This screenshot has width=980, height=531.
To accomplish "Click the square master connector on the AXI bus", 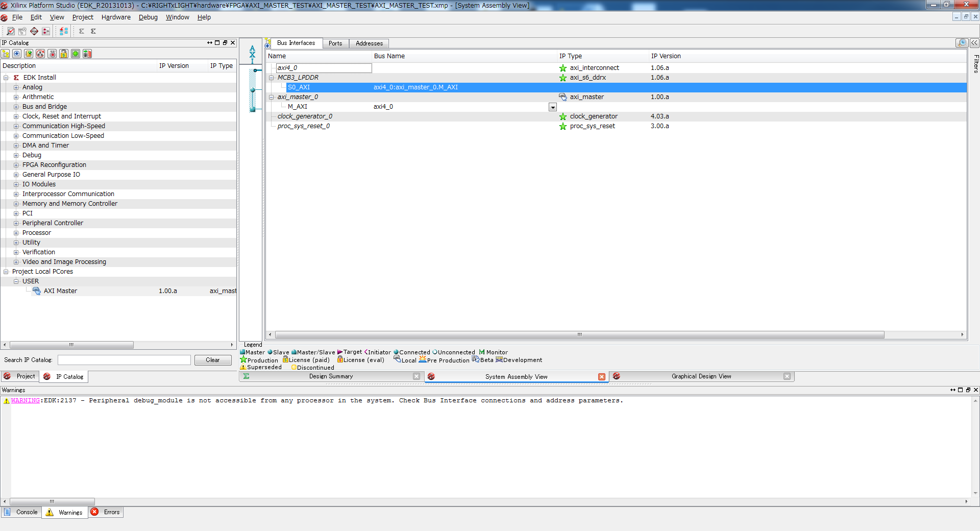I will point(252,109).
